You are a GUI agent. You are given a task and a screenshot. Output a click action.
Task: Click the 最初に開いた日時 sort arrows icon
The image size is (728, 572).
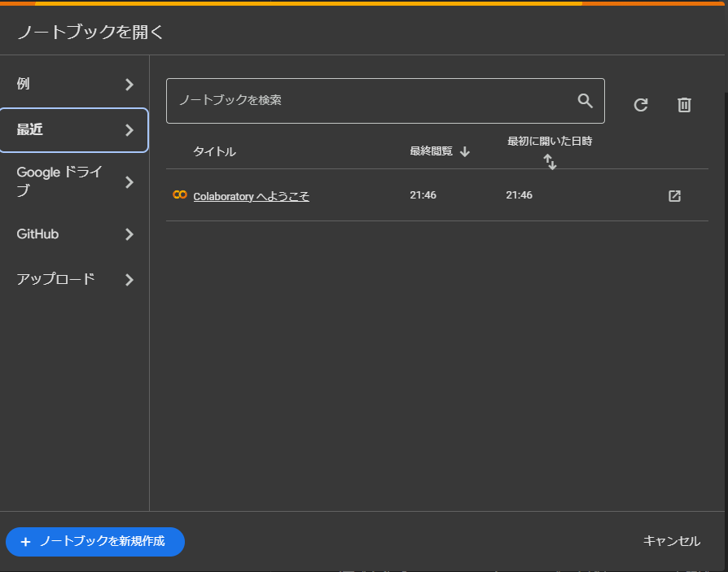(550, 162)
